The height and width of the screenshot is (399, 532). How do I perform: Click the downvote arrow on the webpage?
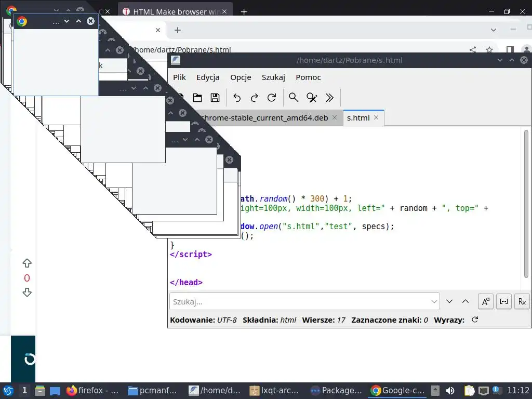[x=27, y=292]
